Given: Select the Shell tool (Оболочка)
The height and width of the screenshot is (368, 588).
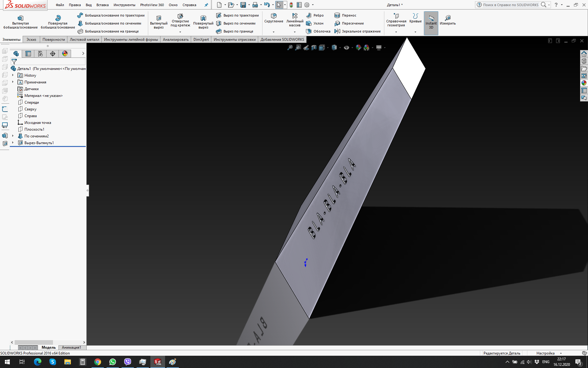Looking at the screenshot, I should pyautogui.click(x=318, y=31).
